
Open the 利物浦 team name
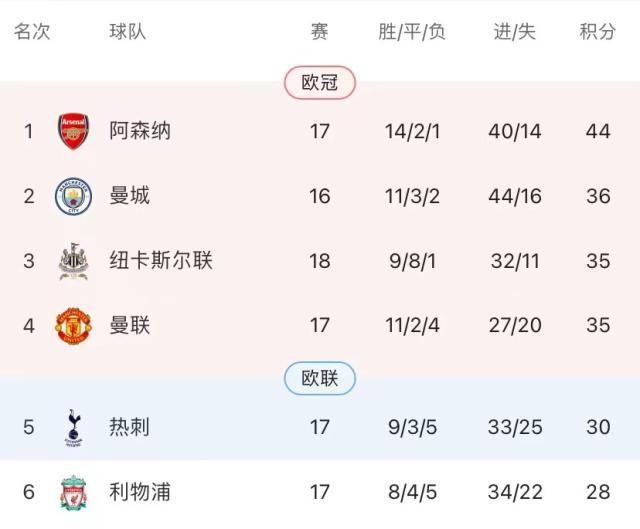click(140, 492)
